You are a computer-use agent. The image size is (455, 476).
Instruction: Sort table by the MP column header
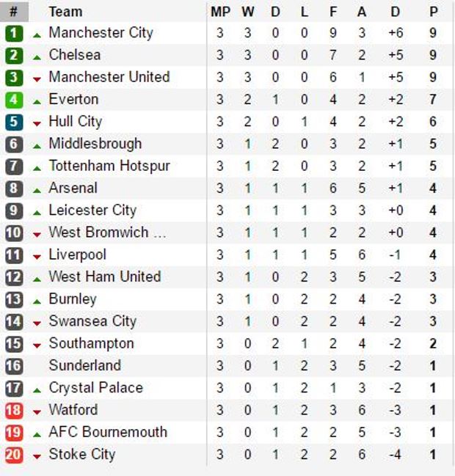[x=220, y=12]
